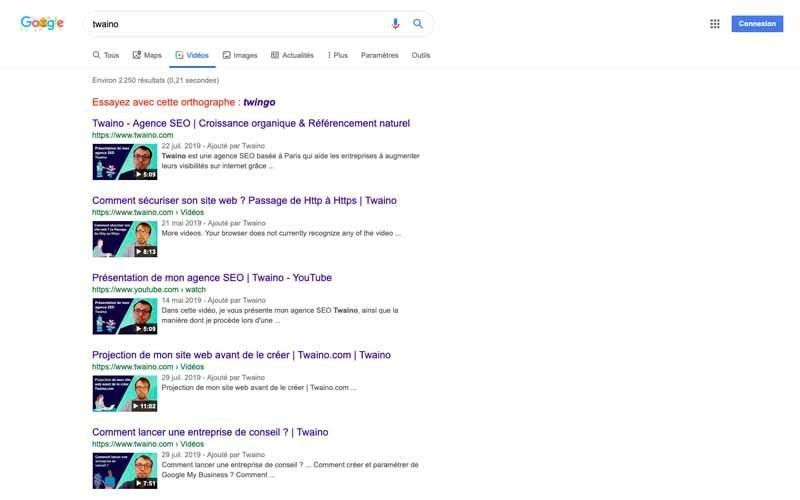Open result Présentation de mon agence SEO YouTube

click(212, 278)
